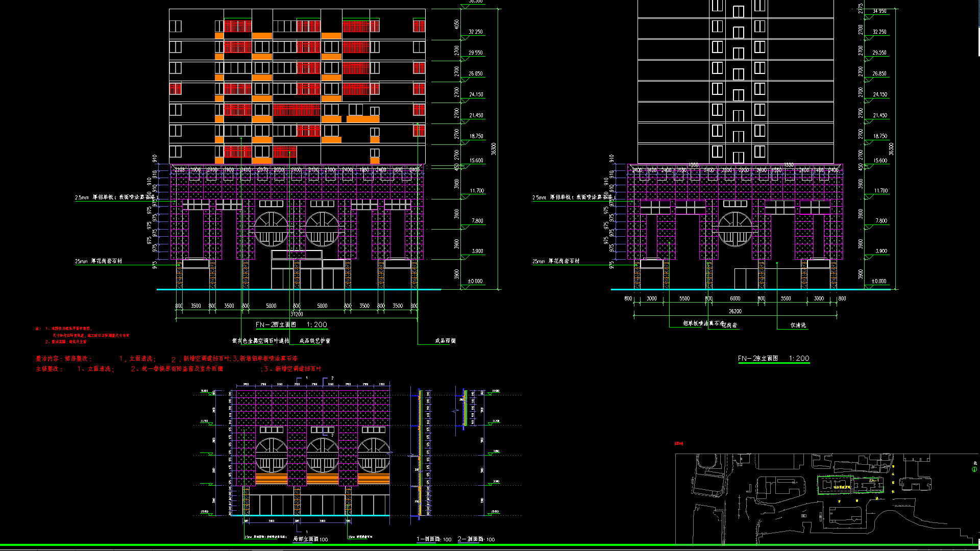
Task: Click the 26200 total width dimension
Action: (x=735, y=311)
